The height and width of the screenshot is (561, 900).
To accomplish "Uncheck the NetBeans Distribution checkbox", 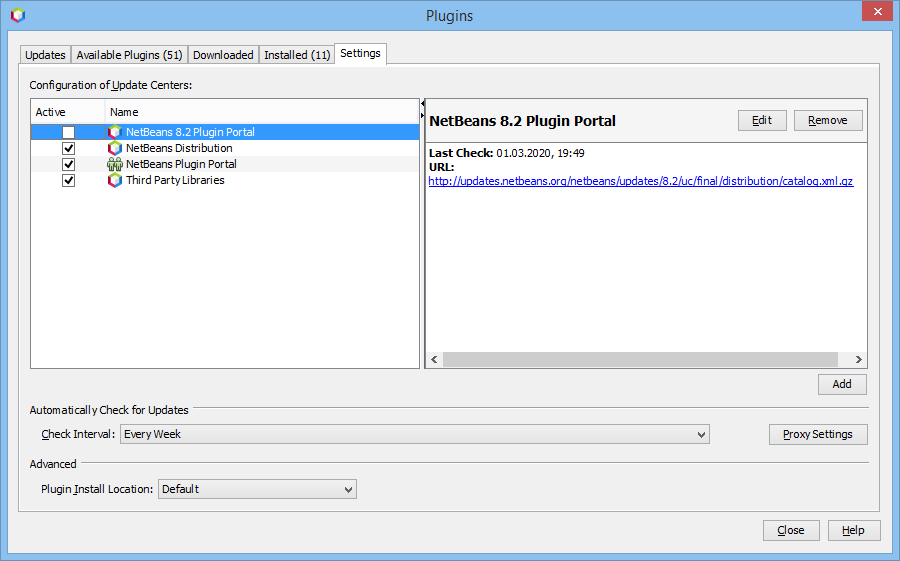I will (68, 148).
